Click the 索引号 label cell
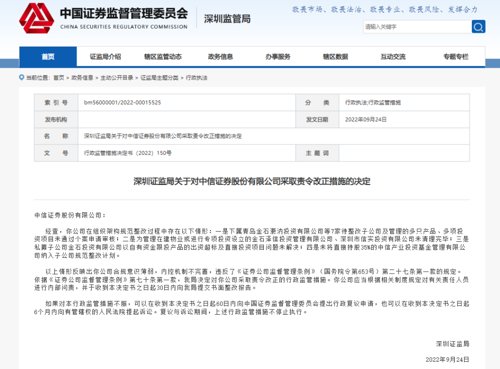Viewport: 500px width, 369px height. pyautogui.click(x=56, y=103)
